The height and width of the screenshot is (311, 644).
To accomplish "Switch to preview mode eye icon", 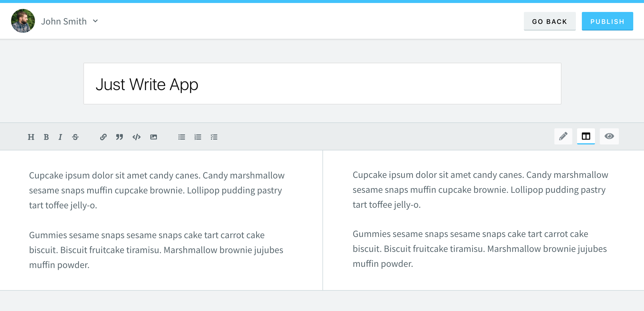I will coord(609,136).
